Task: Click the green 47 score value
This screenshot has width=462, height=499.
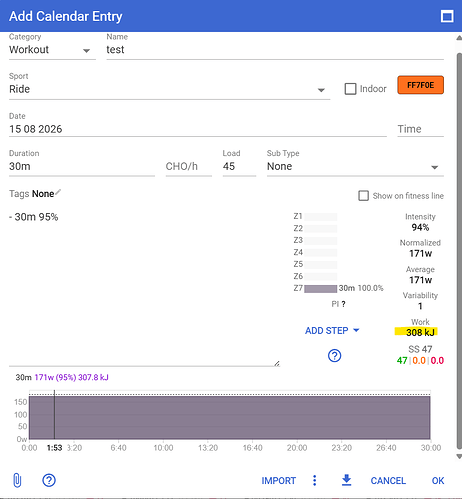Action: (402, 361)
